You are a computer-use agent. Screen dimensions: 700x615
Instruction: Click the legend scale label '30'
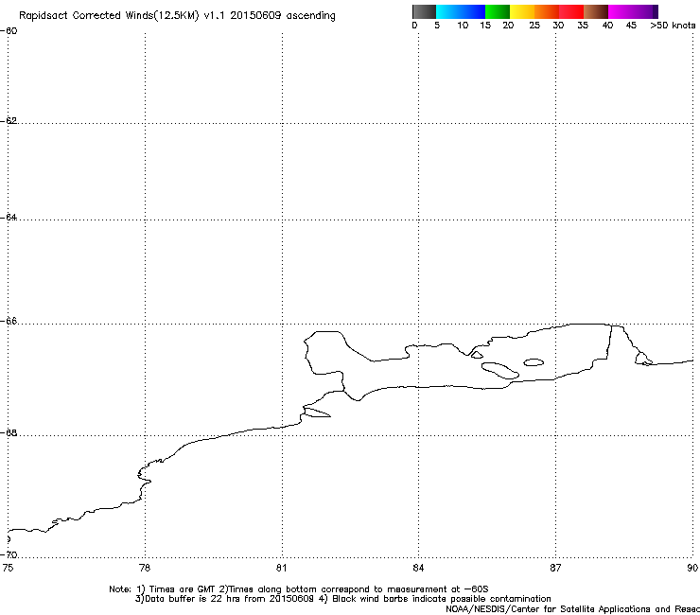(558, 26)
